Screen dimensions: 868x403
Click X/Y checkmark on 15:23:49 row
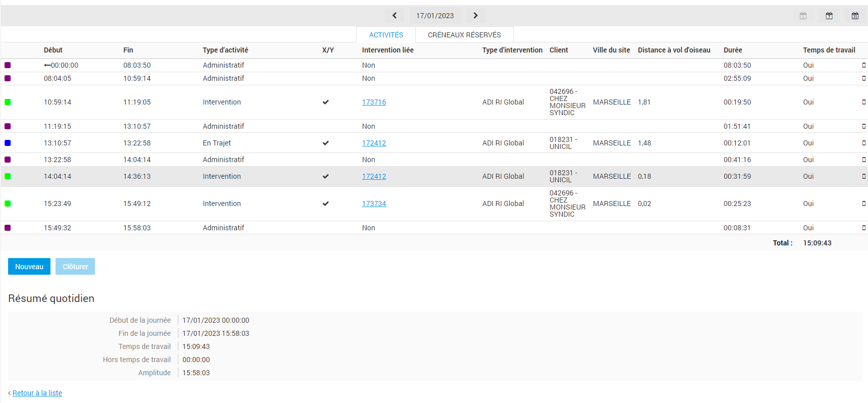point(325,204)
